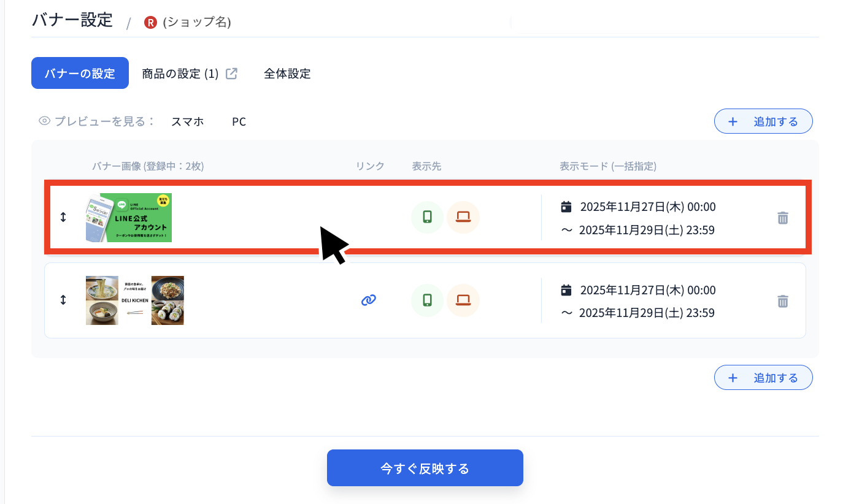
Task: Delete the DELI KICHEN banner with trash icon
Action: pos(783,301)
